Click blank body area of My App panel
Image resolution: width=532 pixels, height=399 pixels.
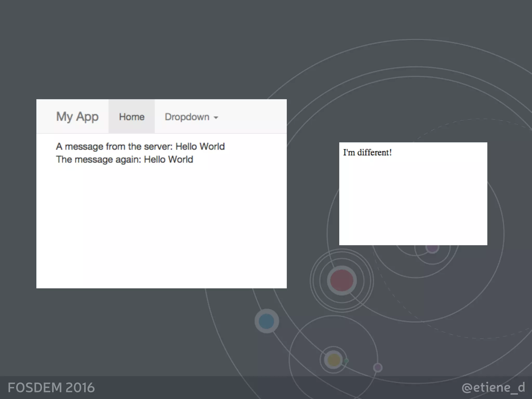click(x=161, y=223)
